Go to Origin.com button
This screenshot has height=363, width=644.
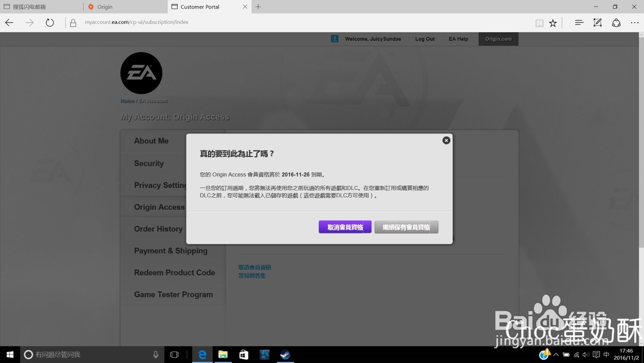(x=498, y=39)
